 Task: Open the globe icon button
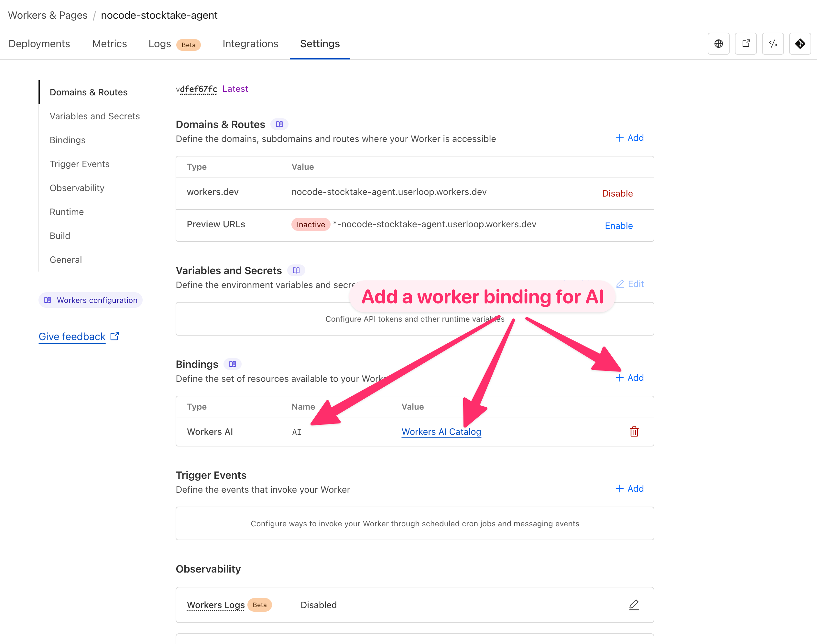(x=719, y=44)
